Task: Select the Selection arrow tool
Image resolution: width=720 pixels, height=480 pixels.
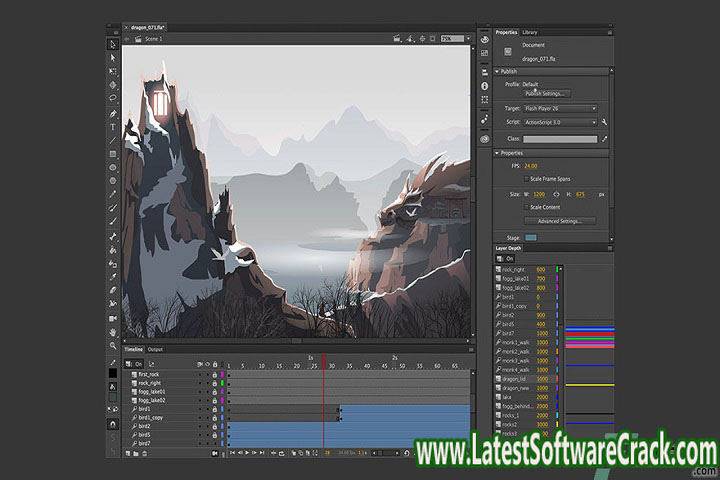Action: 113,44
